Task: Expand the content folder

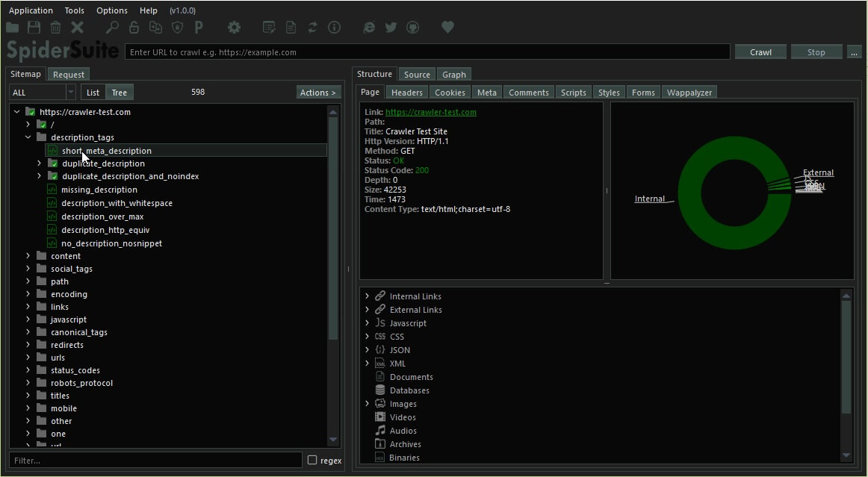Action: [x=28, y=255]
